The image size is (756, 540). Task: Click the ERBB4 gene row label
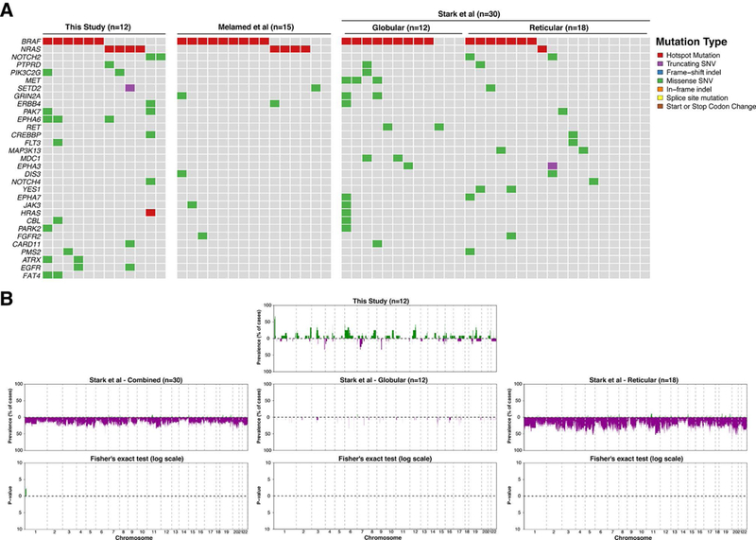coord(29,104)
